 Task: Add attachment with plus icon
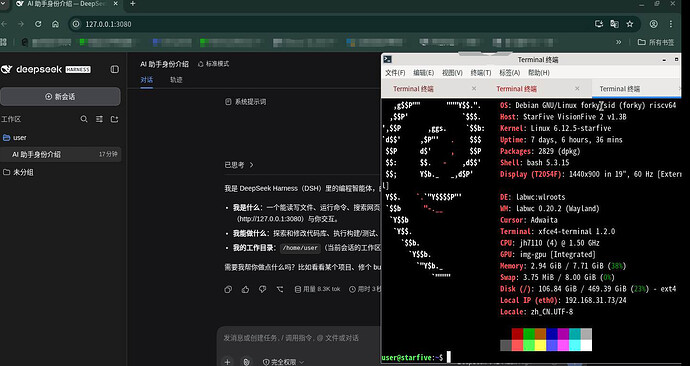(227, 362)
